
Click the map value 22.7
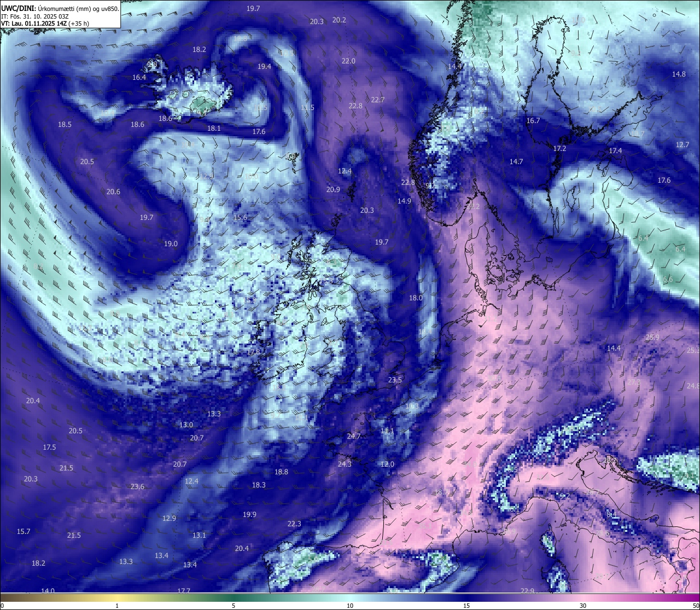click(378, 100)
